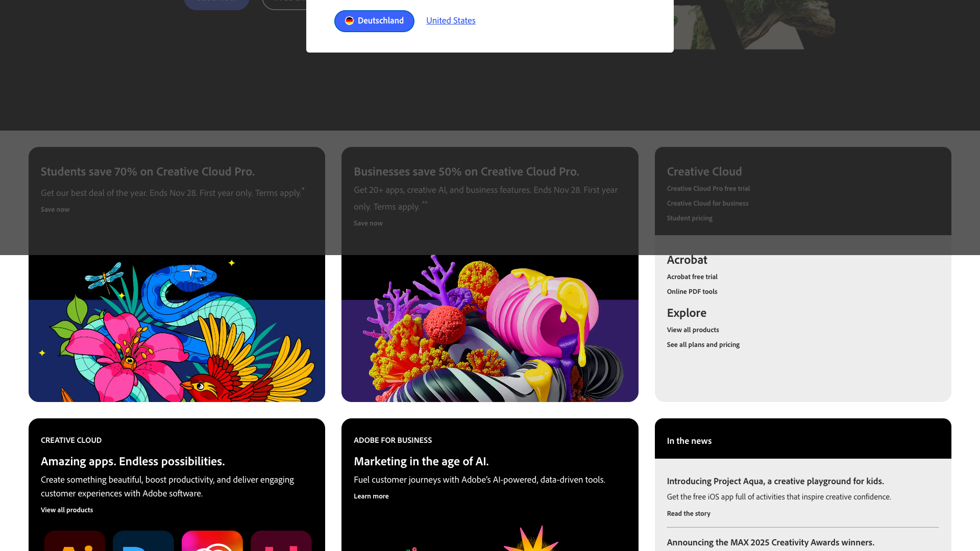Select the Illustrator app icon
This screenshot has width=980, height=551.
[x=75, y=546]
